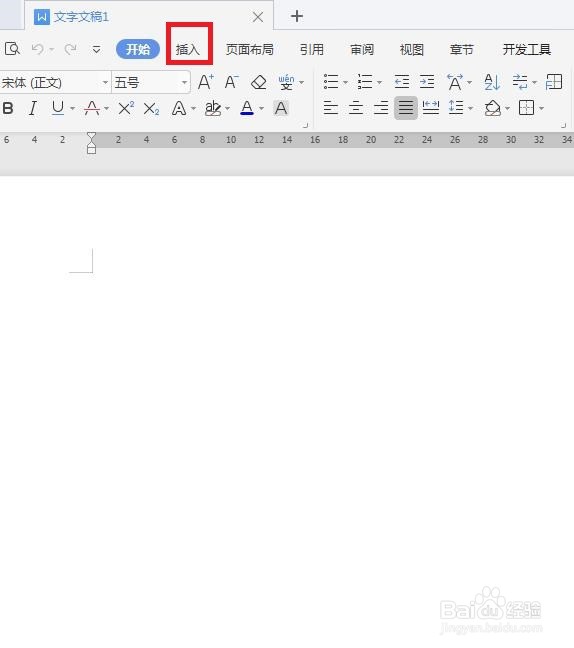Apply paragraph shading paint bucket
This screenshot has width=574, height=648.
coord(492,108)
